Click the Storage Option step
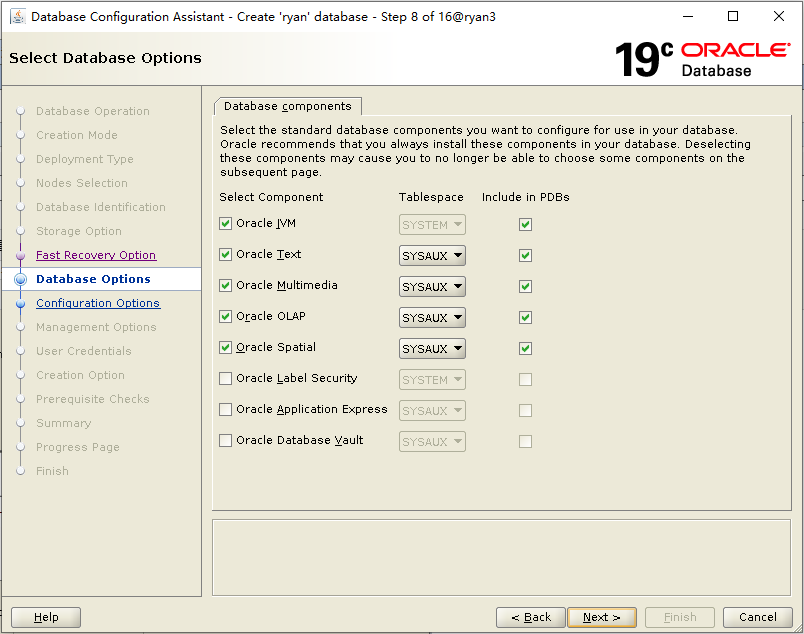 click(x=78, y=231)
